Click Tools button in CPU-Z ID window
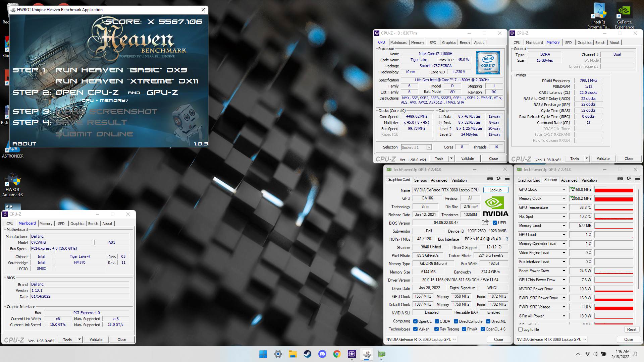This screenshot has height=362, width=644. coord(439,159)
